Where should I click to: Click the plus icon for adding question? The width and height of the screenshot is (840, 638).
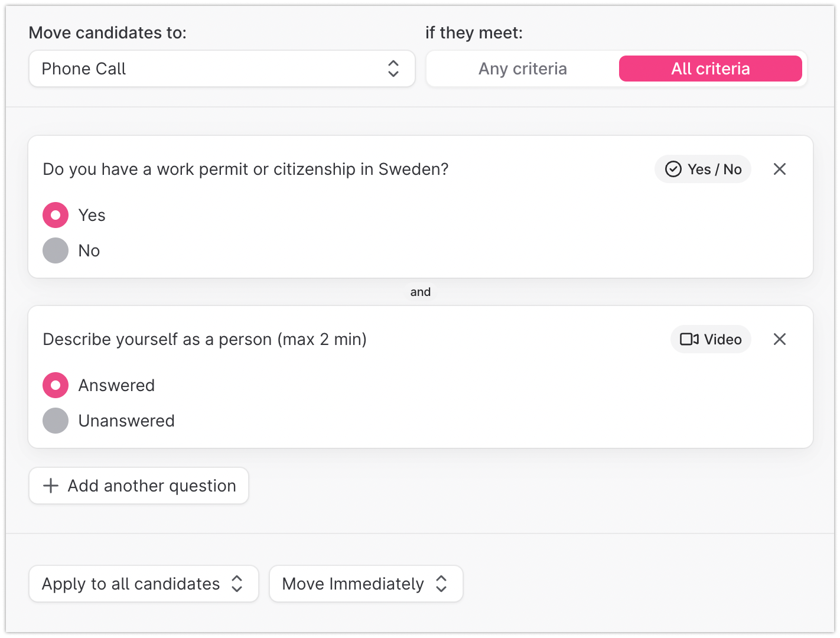click(51, 486)
